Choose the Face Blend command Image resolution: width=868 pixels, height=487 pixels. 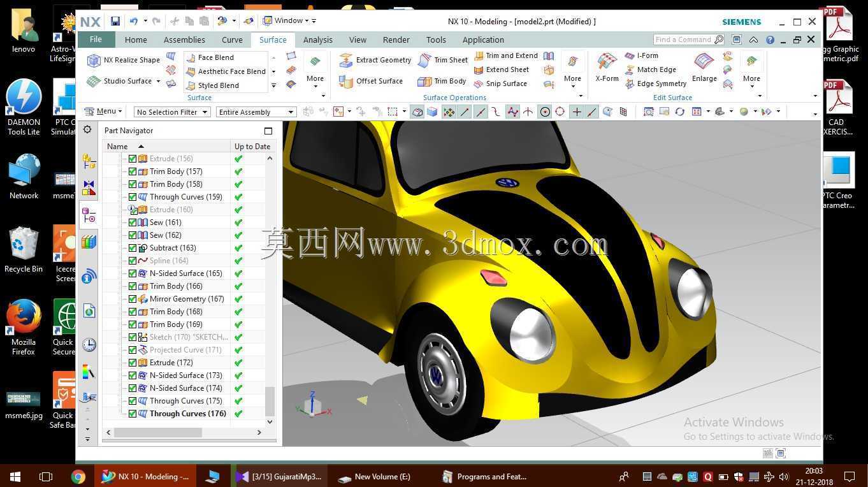(x=210, y=57)
